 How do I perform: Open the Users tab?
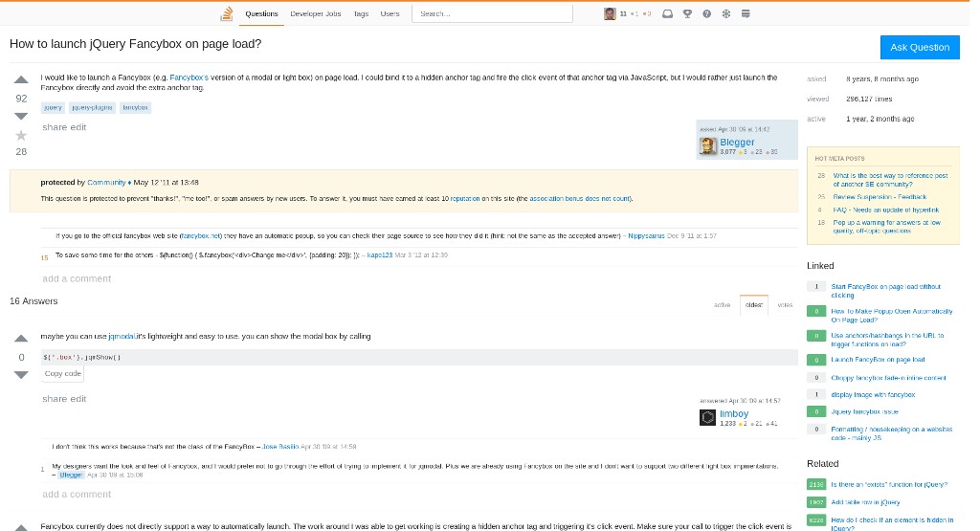[x=390, y=13]
